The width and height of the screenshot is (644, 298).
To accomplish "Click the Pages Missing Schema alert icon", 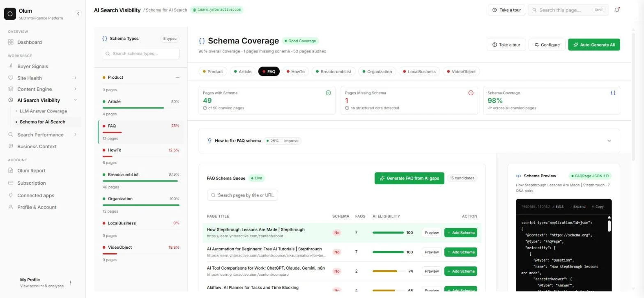I will click(x=471, y=93).
